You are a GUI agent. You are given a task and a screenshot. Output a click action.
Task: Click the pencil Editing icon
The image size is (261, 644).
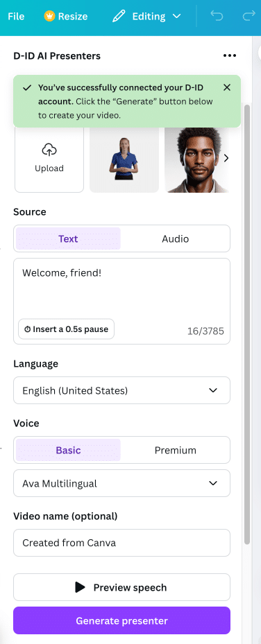[119, 17]
